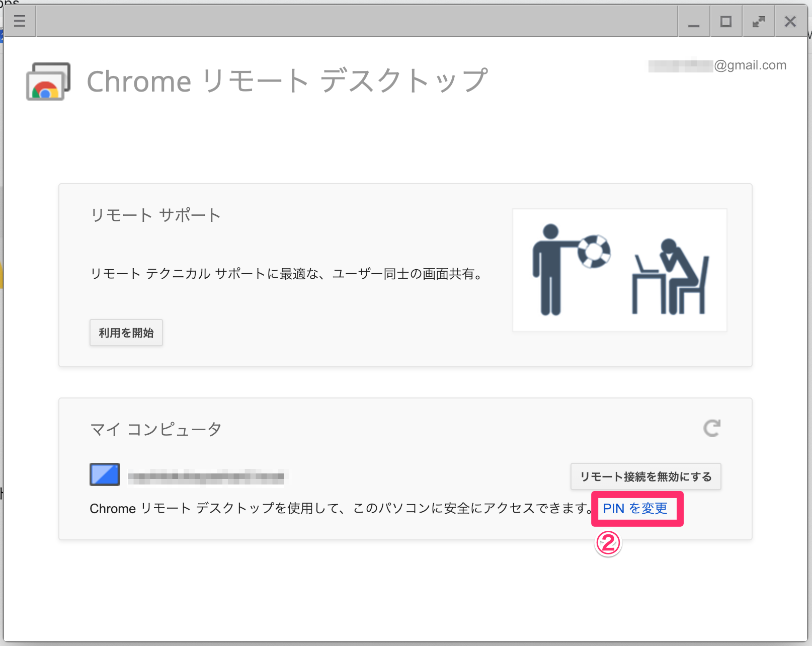This screenshot has width=812, height=646.
Task: Click the @gmail.com account address
Action: tap(717, 65)
